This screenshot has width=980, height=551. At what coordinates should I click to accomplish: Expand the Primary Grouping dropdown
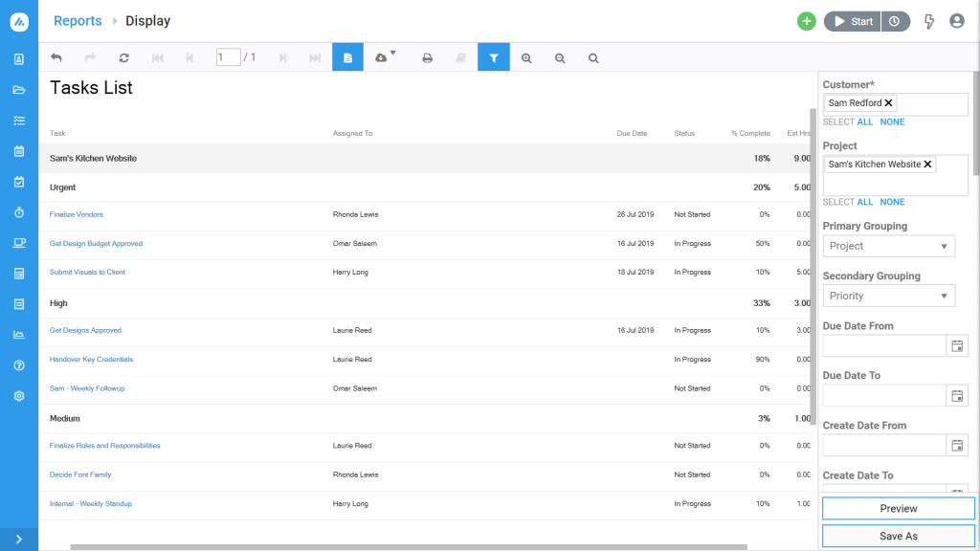click(888, 246)
